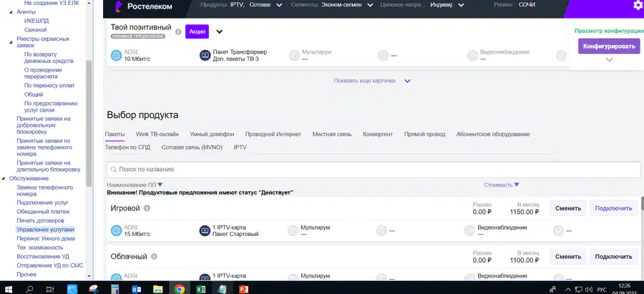Open Управление услугами in sidebar
644x294 pixels.
coord(46,230)
